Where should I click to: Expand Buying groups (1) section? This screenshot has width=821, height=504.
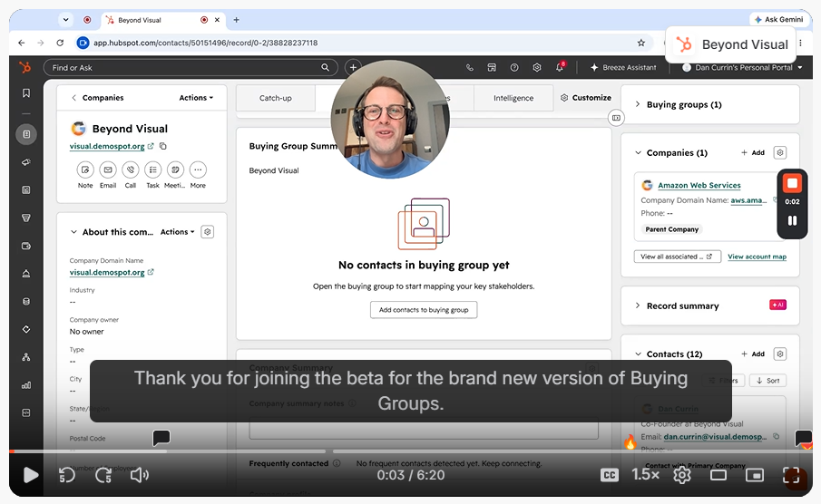[637, 104]
